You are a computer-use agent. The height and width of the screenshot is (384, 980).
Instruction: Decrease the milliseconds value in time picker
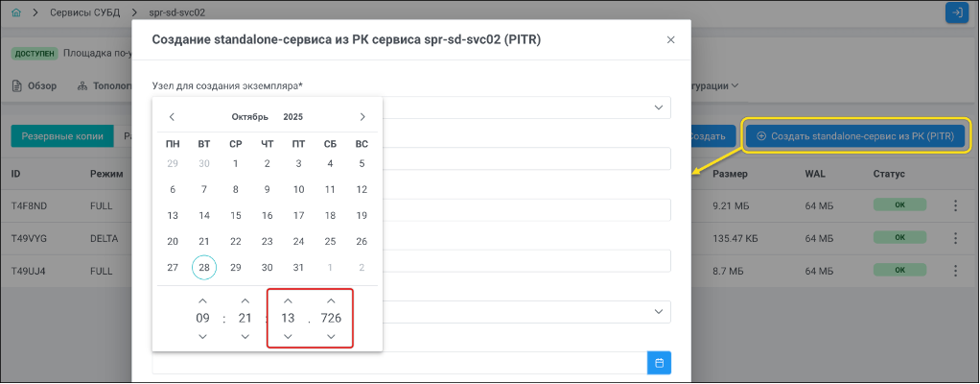pyautogui.click(x=331, y=336)
